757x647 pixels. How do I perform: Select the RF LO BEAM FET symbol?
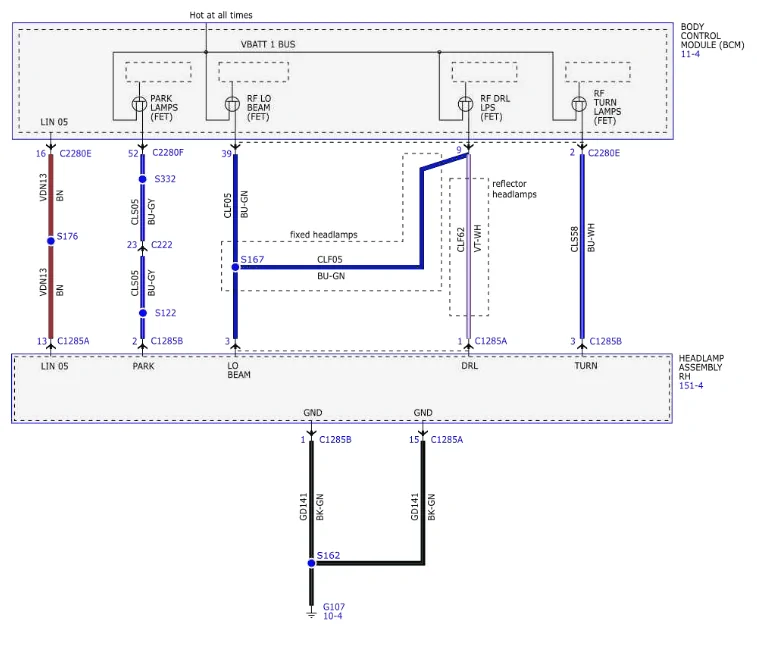pos(232,104)
